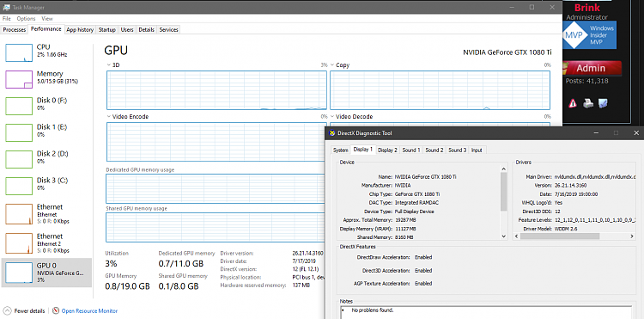Click the Device list scroll up arrow
The height and width of the screenshot is (319, 644).
(504, 169)
